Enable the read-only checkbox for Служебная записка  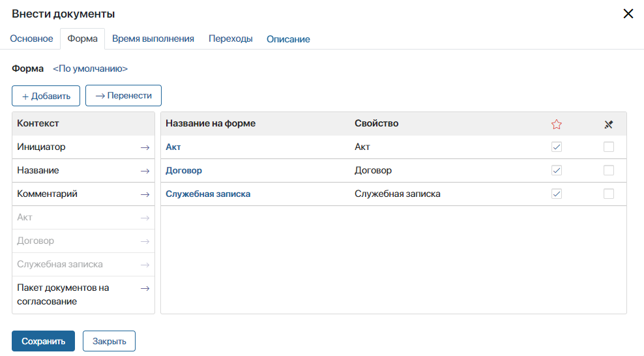tap(609, 194)
